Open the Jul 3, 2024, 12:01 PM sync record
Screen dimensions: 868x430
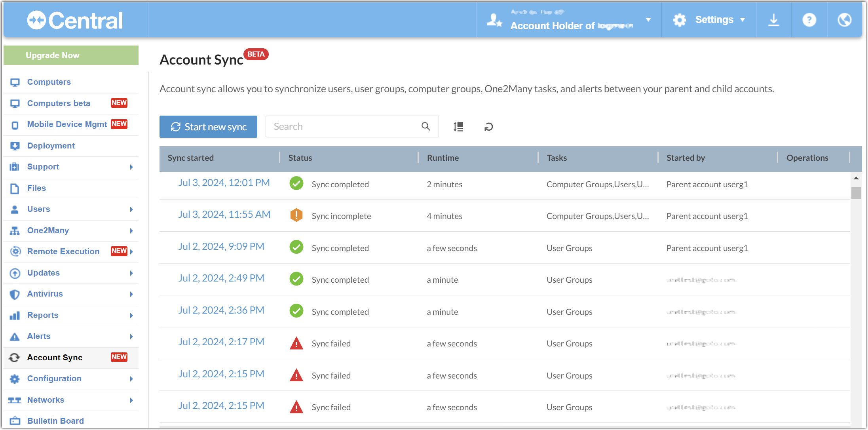click(x=224, y=183)
